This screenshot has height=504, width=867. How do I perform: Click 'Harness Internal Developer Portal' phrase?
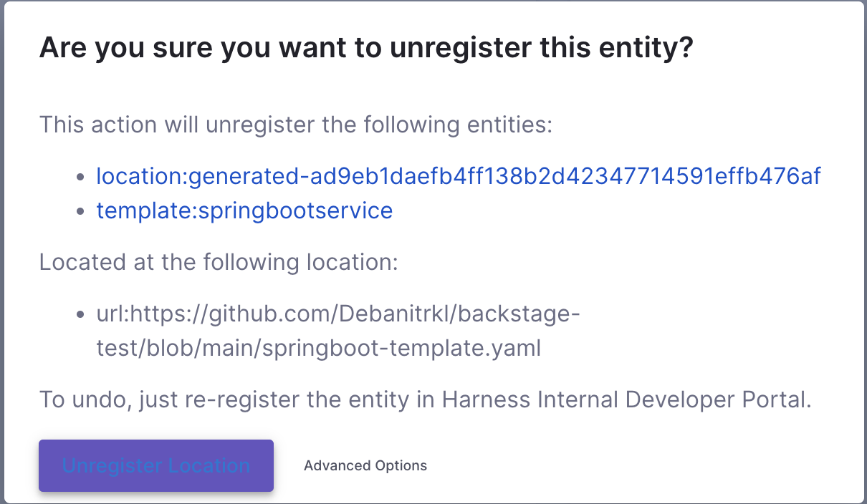pos(627,399)
